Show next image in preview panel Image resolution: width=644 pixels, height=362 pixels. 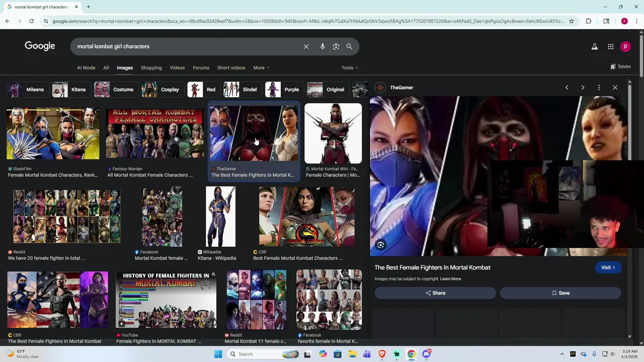583,87
